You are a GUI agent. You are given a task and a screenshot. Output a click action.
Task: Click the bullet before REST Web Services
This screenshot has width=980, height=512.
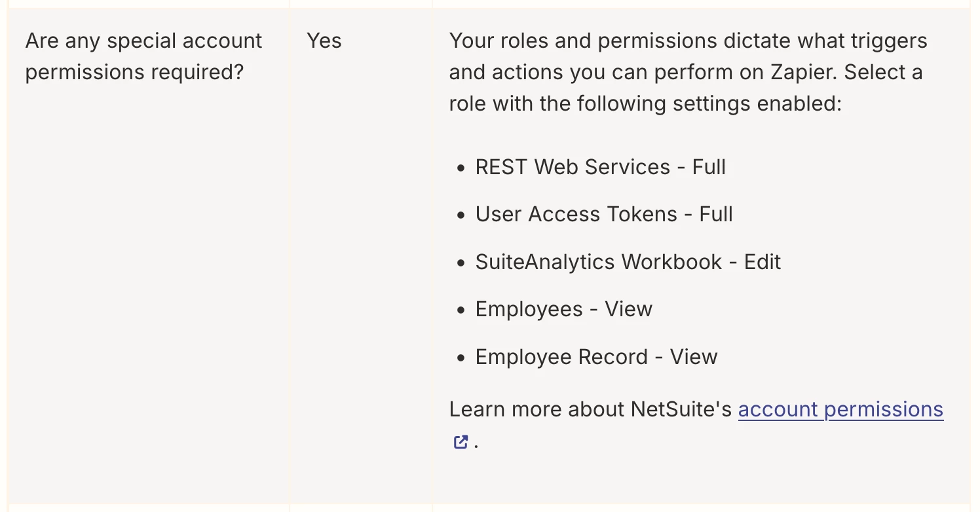point(461,168)
